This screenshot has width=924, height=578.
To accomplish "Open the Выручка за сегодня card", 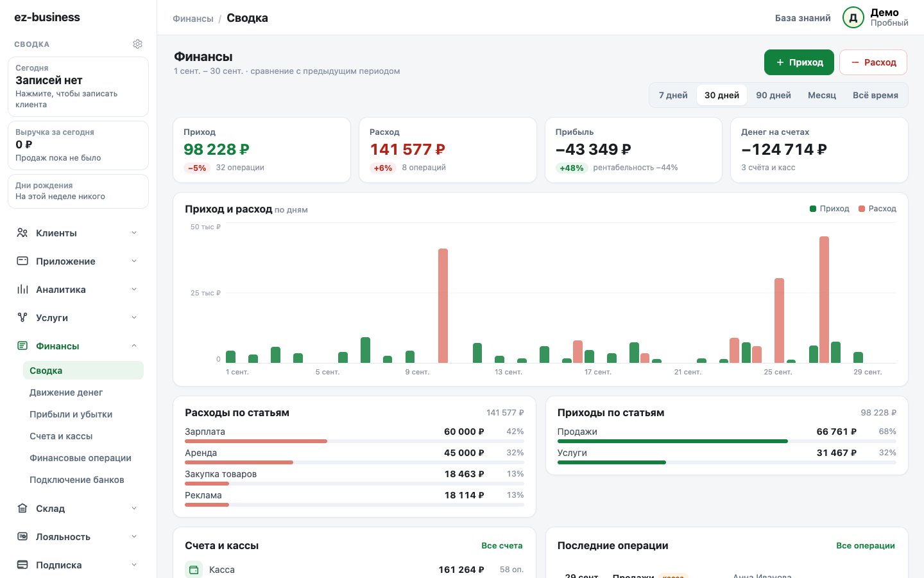I will tap(78, 145).
